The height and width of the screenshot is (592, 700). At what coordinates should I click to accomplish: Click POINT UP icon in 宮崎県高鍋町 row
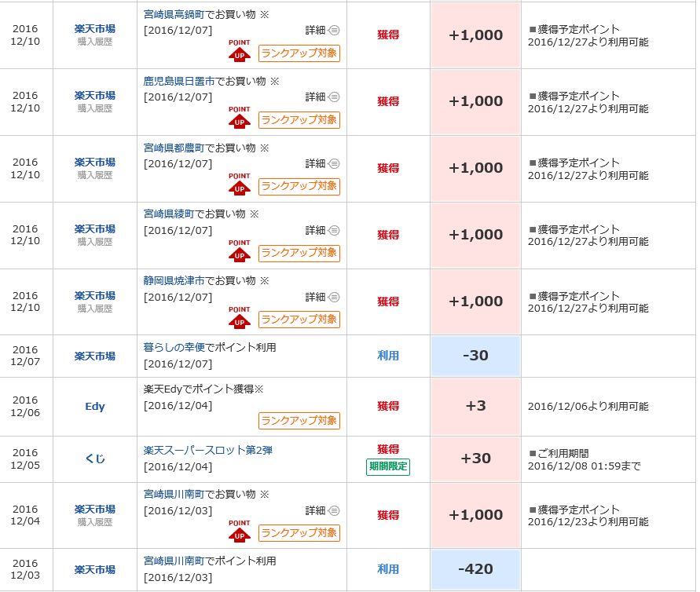point(240,50)
